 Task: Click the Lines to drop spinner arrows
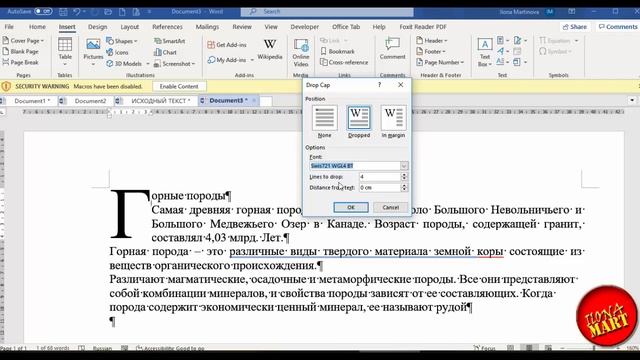(x=404, y=177)
